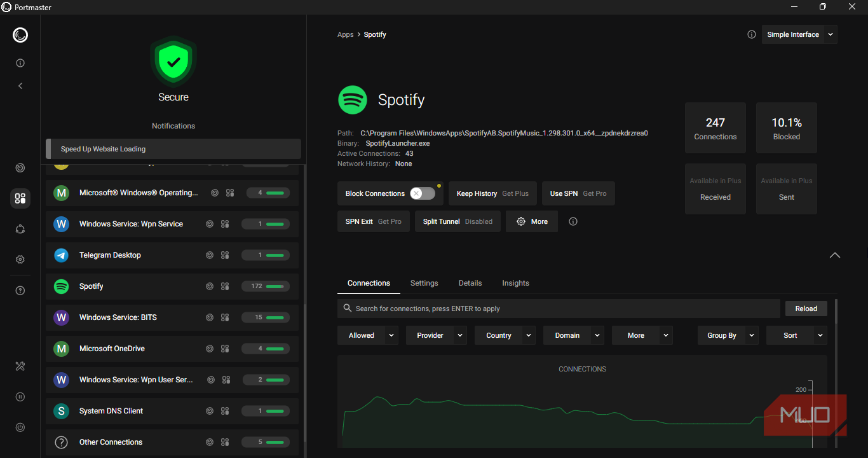Expand the Country filter dropdown arrow
868x458 pixels.
click(529, 335)
